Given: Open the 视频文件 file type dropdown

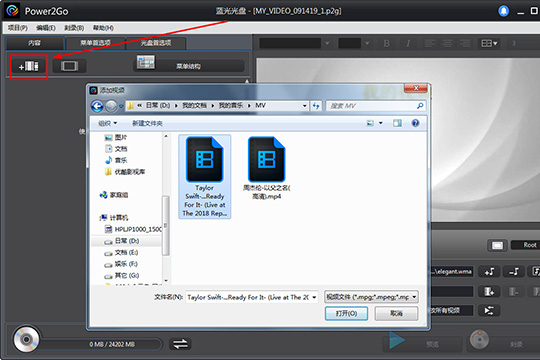Looking at the screenshot, I should [x=371, y=297].
